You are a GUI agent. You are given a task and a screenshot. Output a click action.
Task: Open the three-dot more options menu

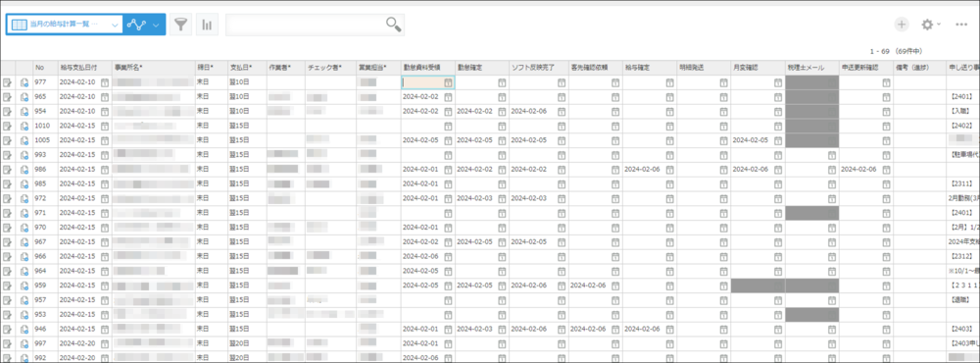point(962,25)
